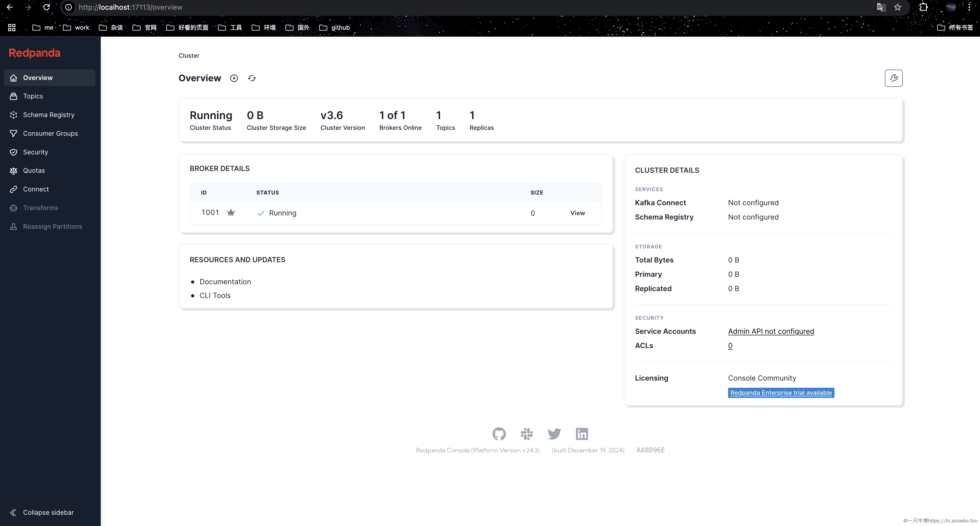Go to Schema Registry in sidebar
This screenshot has height=526, width=980.
[49, 115]
